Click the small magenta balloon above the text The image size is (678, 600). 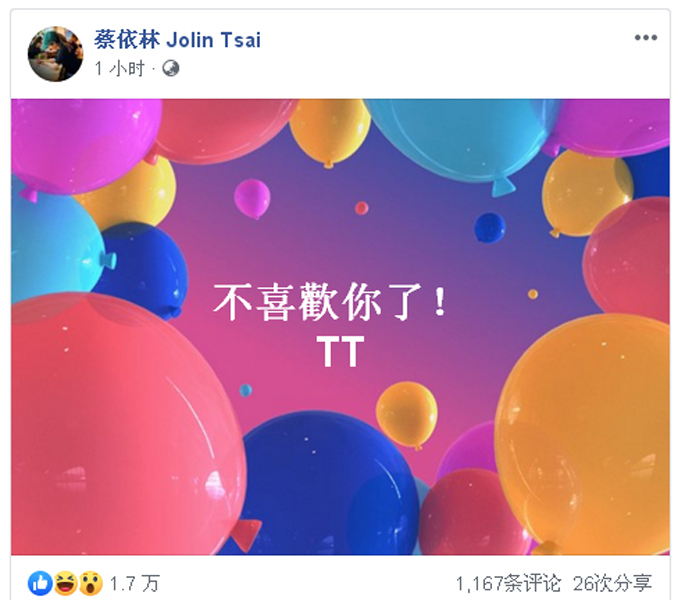tap(252, 199)
